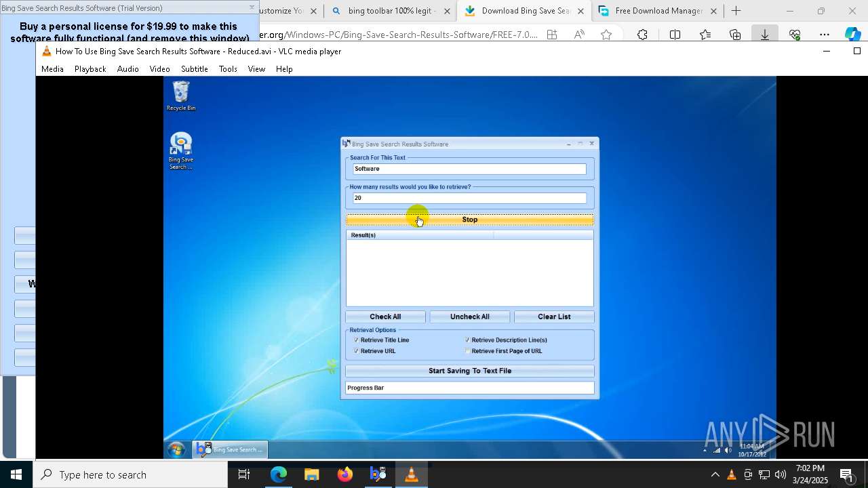Open Edge Collections icon
The image size is (868, 488).
[735, 35]
